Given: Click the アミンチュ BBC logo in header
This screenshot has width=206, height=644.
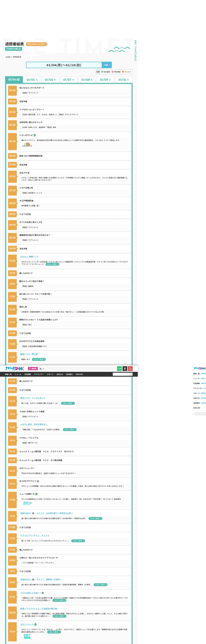Looking at the screenshot, I should pos(14,368).
